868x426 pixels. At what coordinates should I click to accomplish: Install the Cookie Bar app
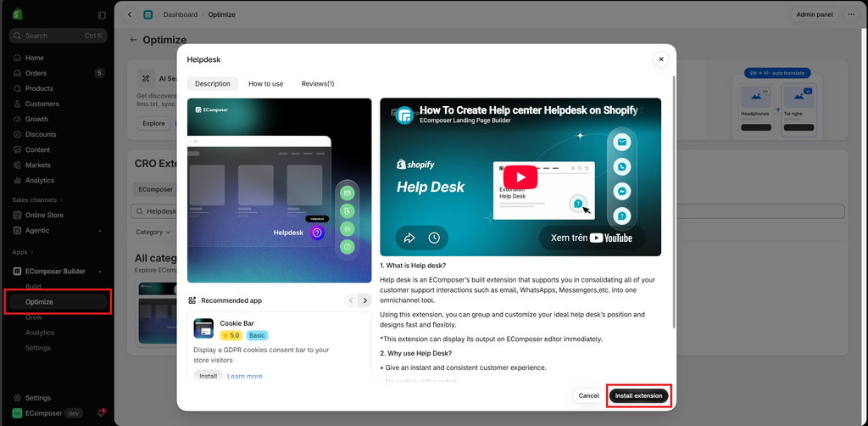point(209,376)
